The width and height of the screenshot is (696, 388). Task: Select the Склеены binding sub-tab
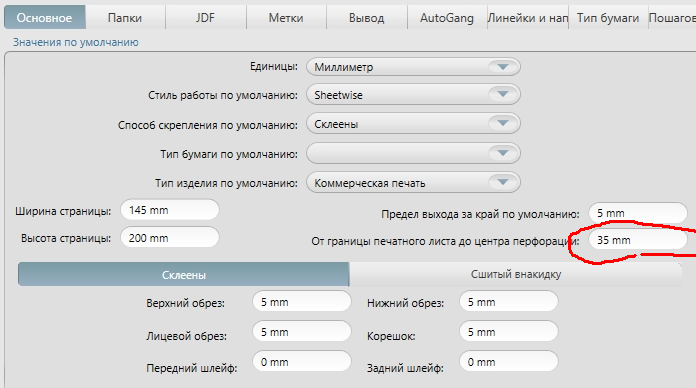[183, 274]
